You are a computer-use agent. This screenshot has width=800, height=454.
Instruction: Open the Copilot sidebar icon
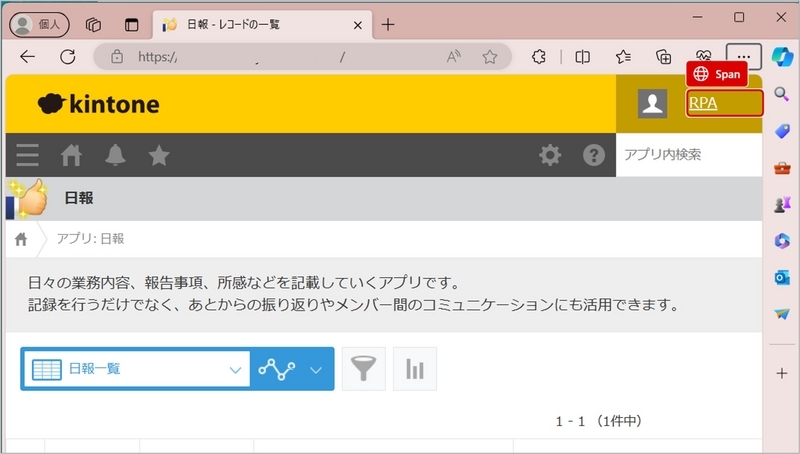[x=782, y=56]
